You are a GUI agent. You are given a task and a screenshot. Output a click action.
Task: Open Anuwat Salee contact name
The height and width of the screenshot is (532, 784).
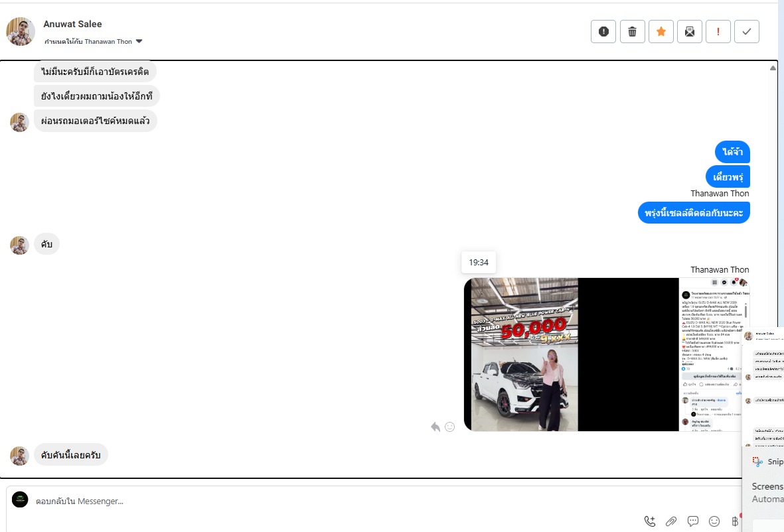[x=72, y=24]
